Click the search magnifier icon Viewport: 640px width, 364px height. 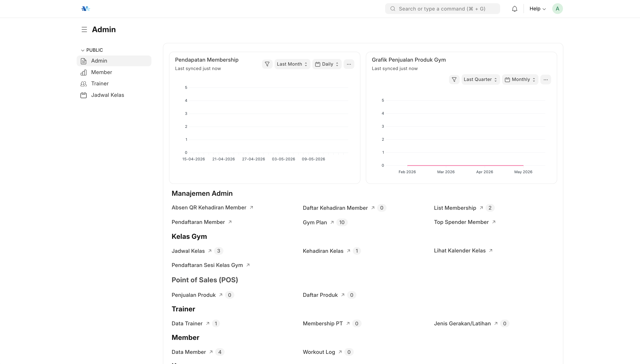(393, 9)
